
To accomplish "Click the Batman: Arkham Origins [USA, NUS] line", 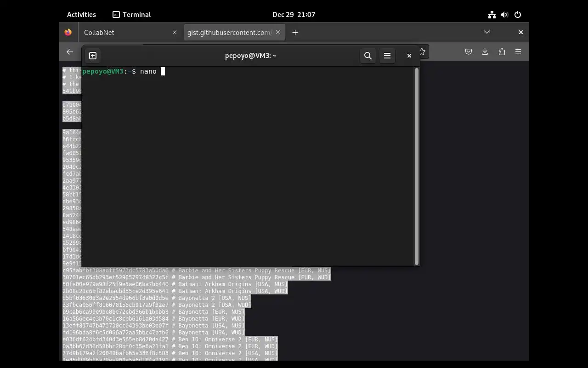I will (x=175, y=284).
